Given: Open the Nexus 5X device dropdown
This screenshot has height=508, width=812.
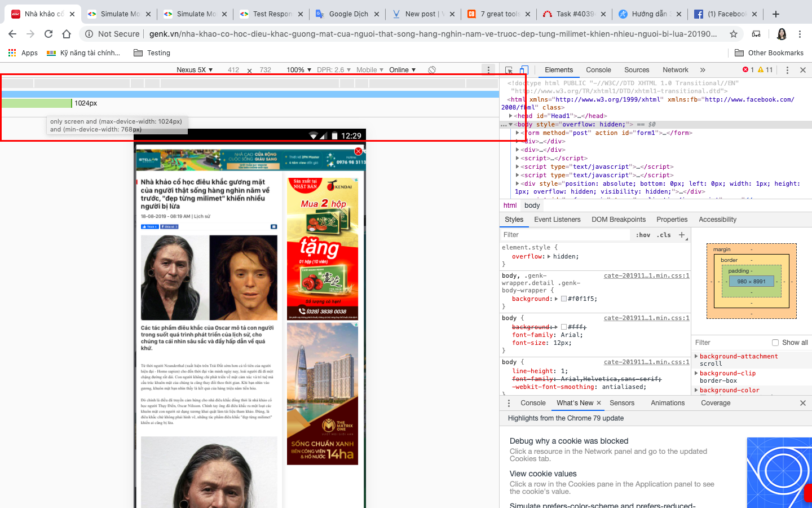Looking at the screenshot, I should point(195,70).
